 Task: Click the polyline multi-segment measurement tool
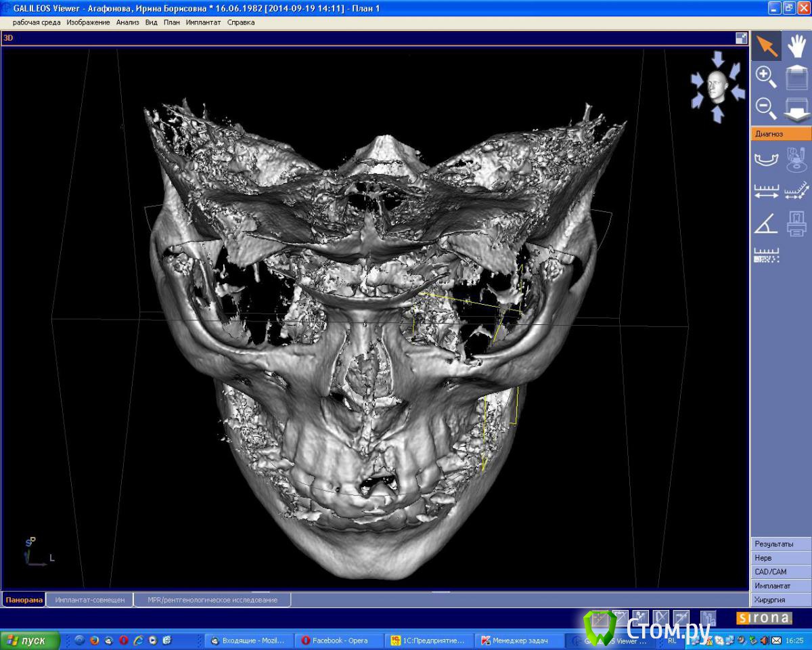pos(796,192)
